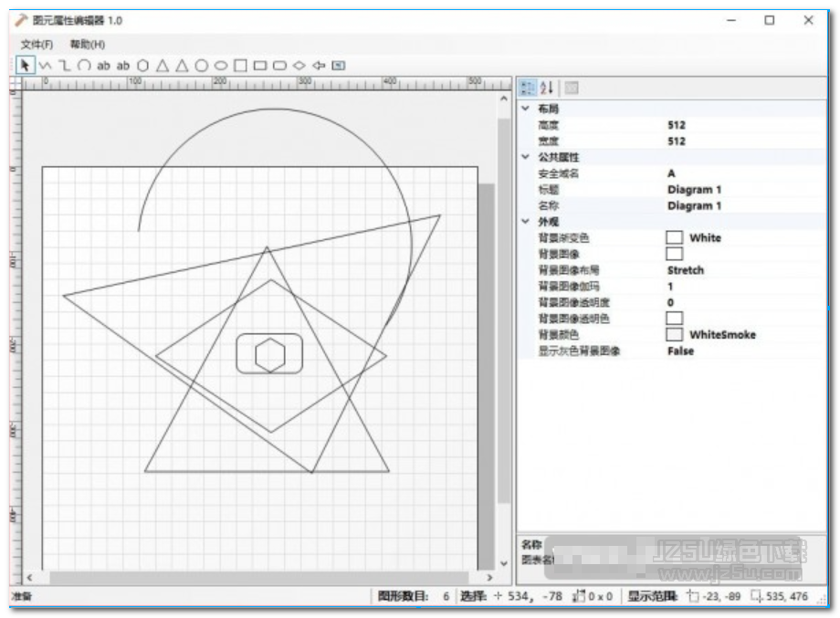Pick the ab text tool beside the hexagon tool
The width and height of the screenshot is (840, 618).
[x=123, y=66]
